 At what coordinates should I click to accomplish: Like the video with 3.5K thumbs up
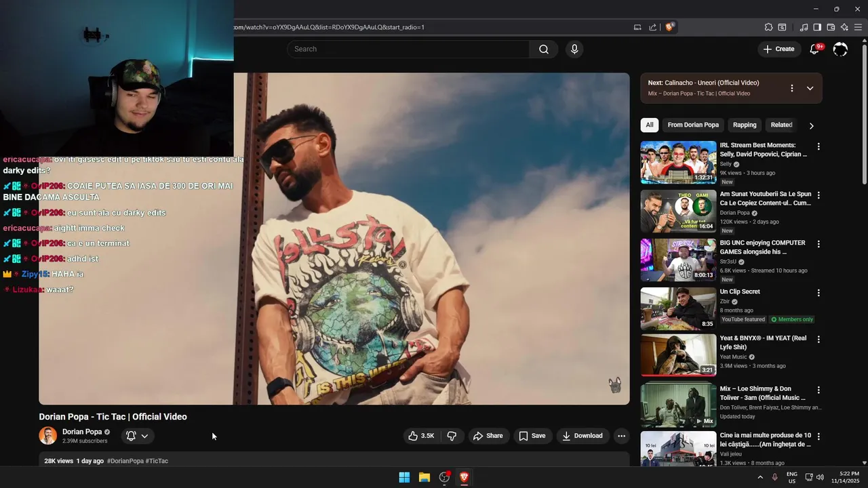click(x=421, y=436)
